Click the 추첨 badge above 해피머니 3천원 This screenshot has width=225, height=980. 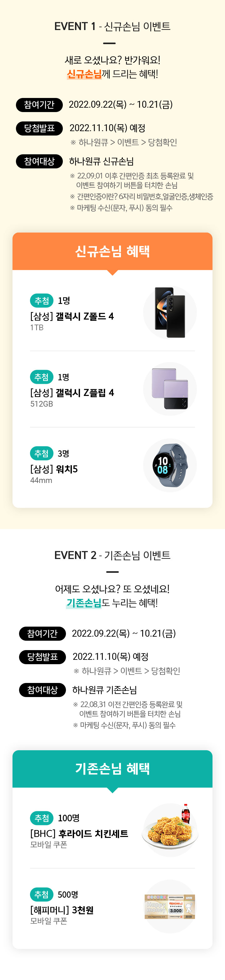[x=42, y=895]
